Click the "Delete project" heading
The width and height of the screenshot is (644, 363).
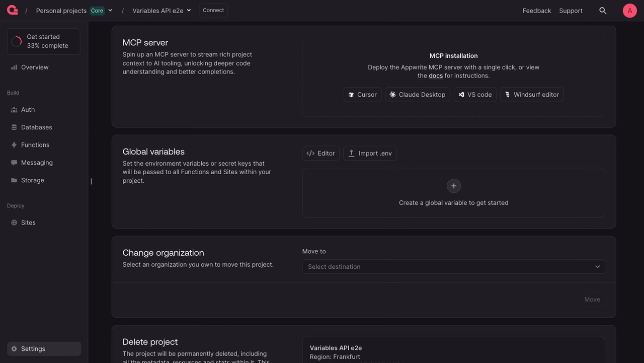coord(150,342)
